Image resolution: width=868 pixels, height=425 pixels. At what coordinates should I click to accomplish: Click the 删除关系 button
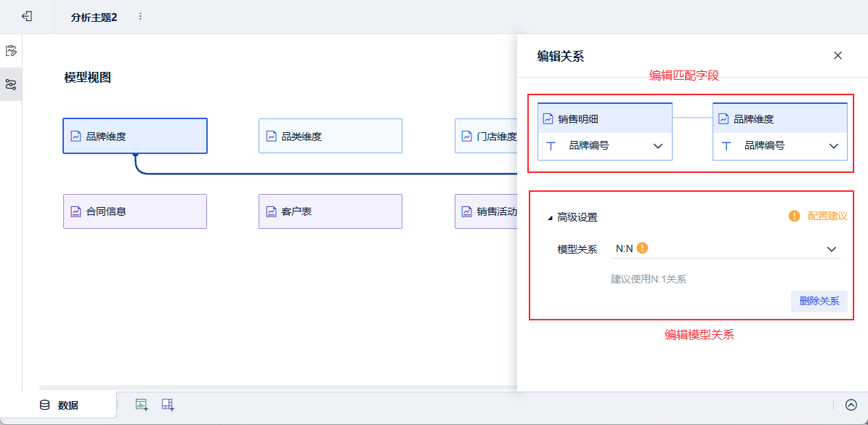tap(819, 301)
